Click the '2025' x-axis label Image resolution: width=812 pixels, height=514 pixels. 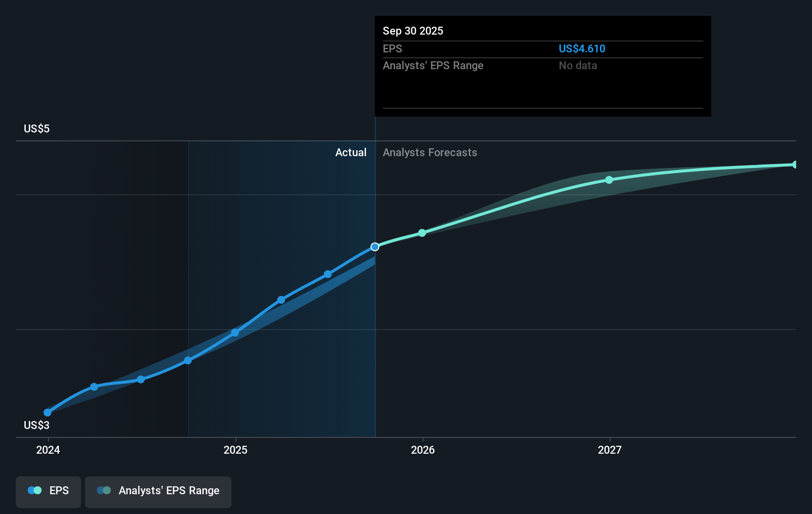point(235,450)
